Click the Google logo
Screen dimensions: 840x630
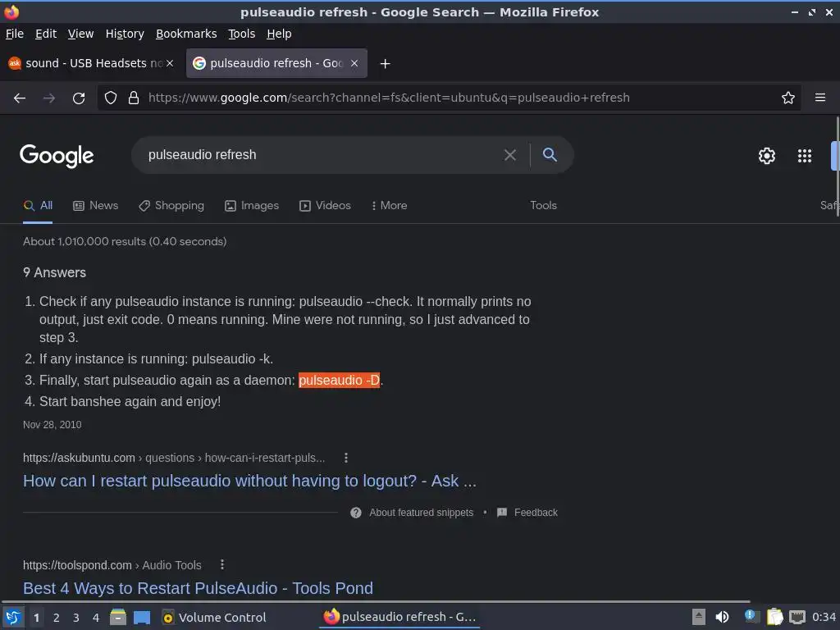[x=57, y=156]
